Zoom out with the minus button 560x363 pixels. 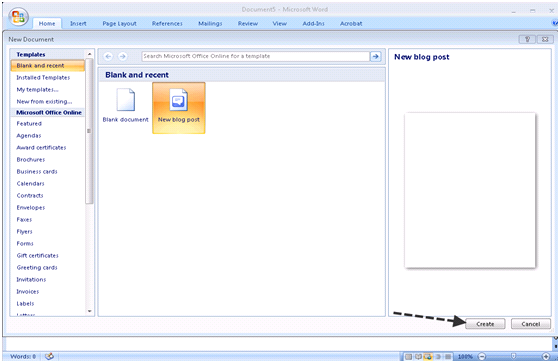[482, 356]
